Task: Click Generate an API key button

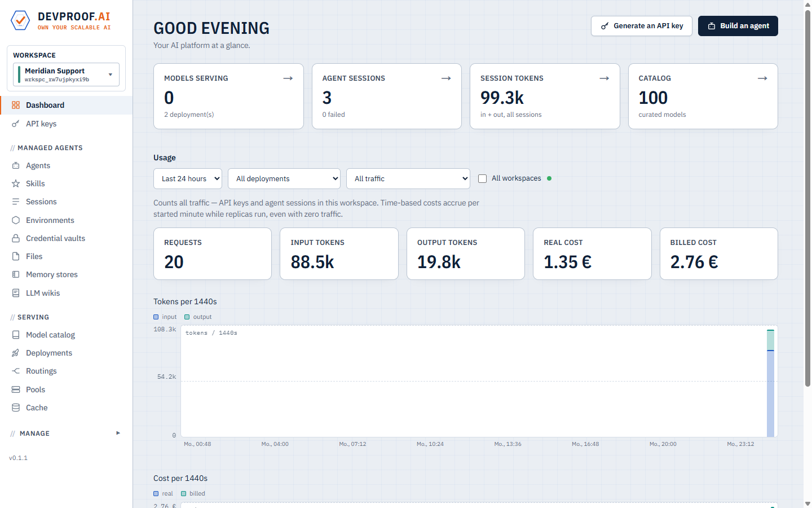Action: coord(642,26)
